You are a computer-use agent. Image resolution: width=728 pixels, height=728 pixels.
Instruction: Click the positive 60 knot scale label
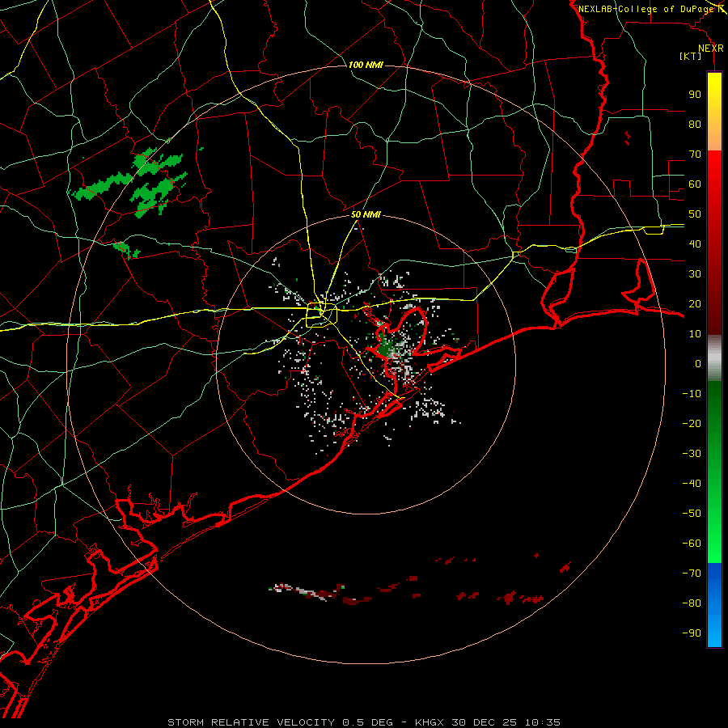pyautogui.click(x=695, y=184)
